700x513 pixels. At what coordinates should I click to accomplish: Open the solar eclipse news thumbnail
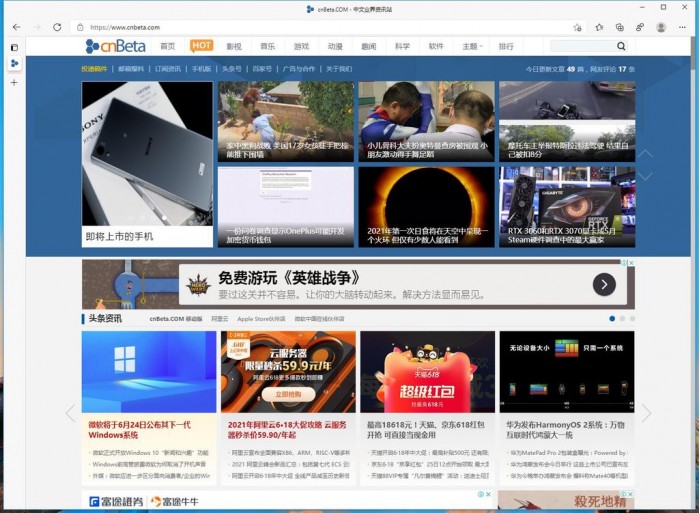[426, 207]
